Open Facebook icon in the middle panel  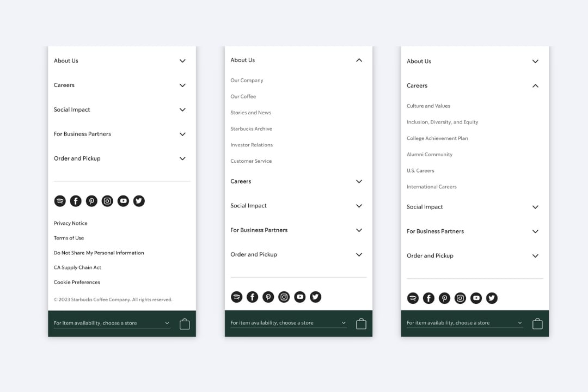tap(253, 297)
